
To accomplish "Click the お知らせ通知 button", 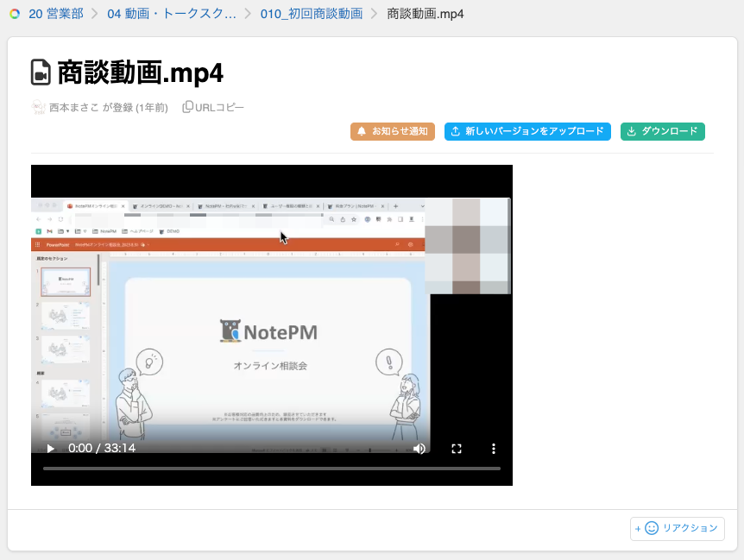I will point(393,132).
